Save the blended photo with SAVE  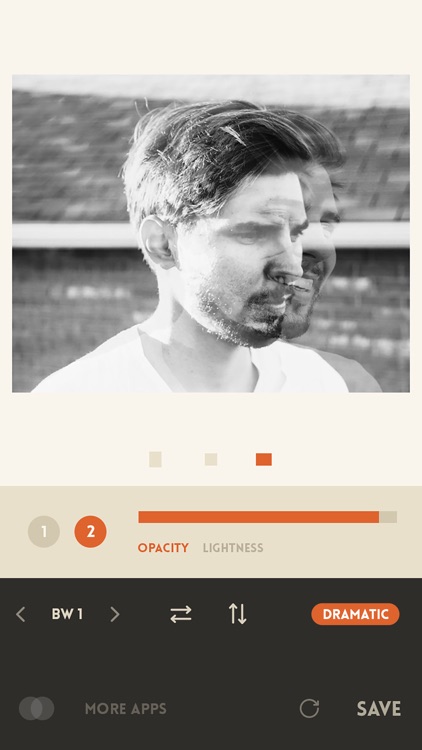[x=379, y=709]
